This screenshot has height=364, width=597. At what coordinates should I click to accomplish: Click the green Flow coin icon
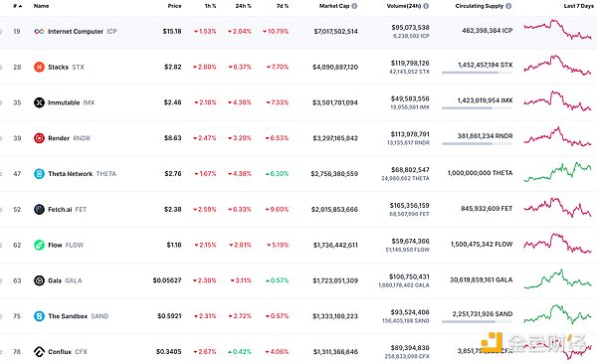[x=39, y=245]
